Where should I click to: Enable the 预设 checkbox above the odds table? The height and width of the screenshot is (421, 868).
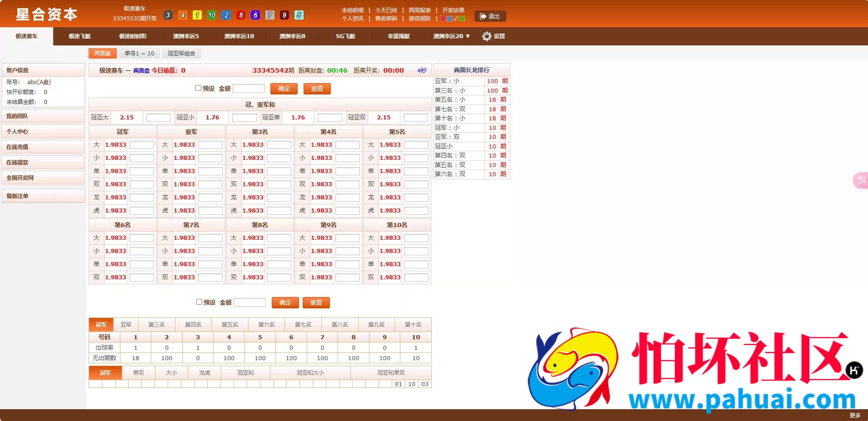point(199,88)
